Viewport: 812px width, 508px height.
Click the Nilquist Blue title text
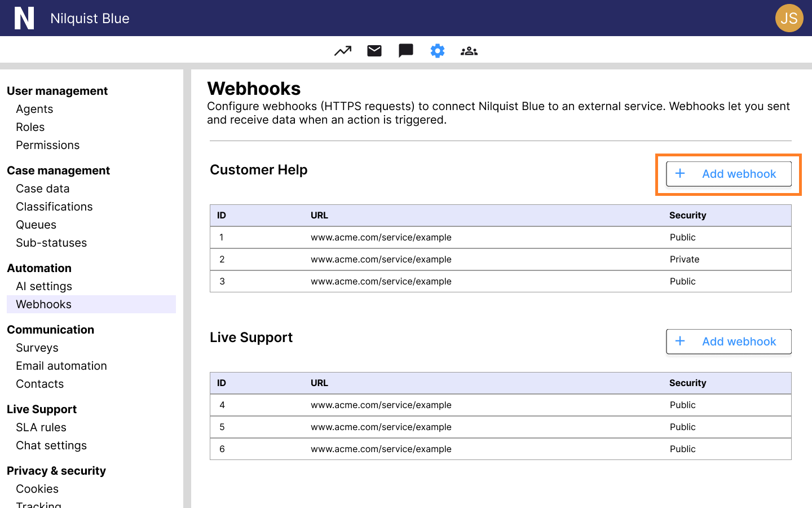point(90,19)
